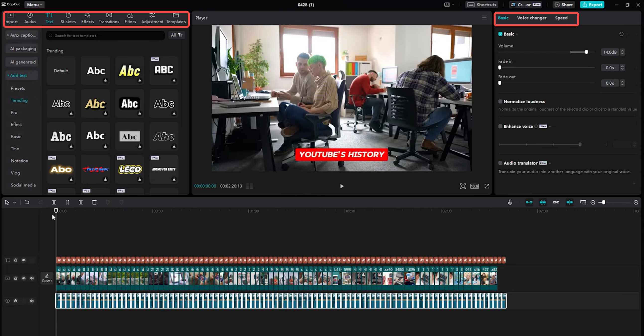Image resolution: width=644 pixels, height=336 pixels.
Task: Enable the Enhance voice option
Action: pos(500,126)
